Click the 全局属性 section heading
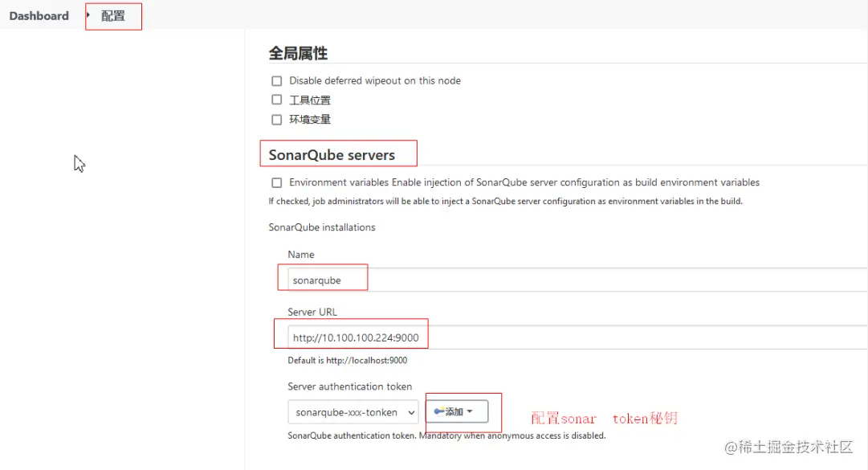Viewport: 868px width, 470px height. coord(298,53)
